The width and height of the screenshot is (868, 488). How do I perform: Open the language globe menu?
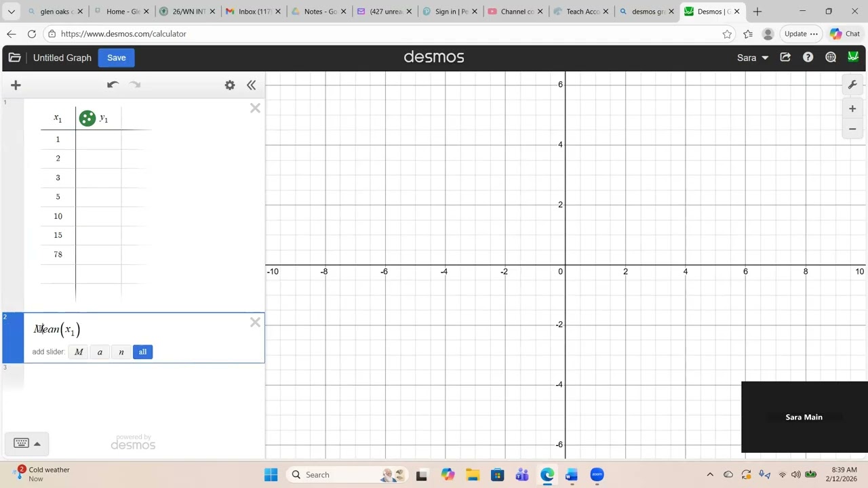[x=831, y=58]
